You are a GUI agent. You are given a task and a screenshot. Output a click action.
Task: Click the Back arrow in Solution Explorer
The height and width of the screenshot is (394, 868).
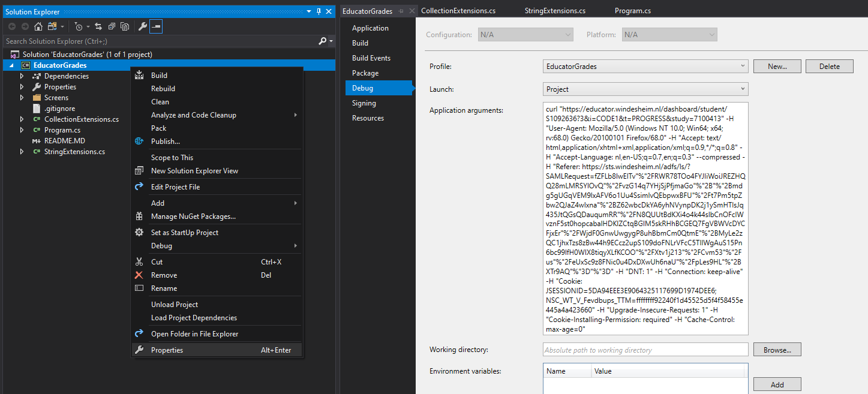(x=12, y=26)
